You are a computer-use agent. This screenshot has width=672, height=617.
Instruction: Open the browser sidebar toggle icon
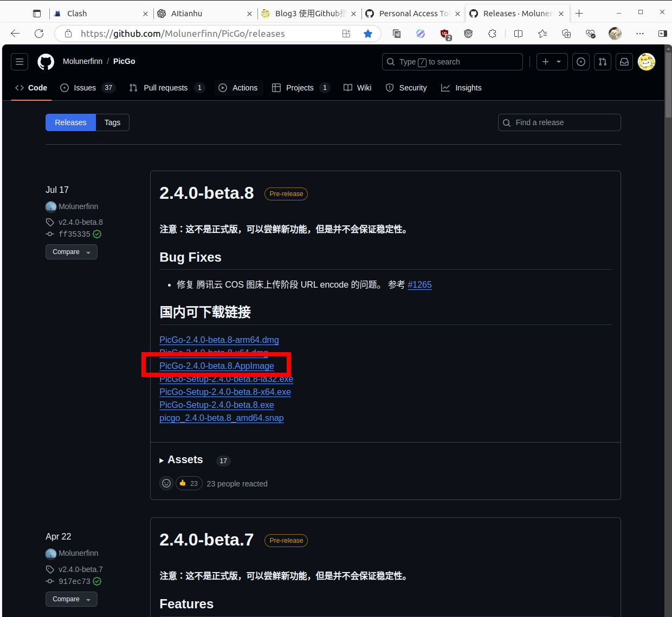662,34
